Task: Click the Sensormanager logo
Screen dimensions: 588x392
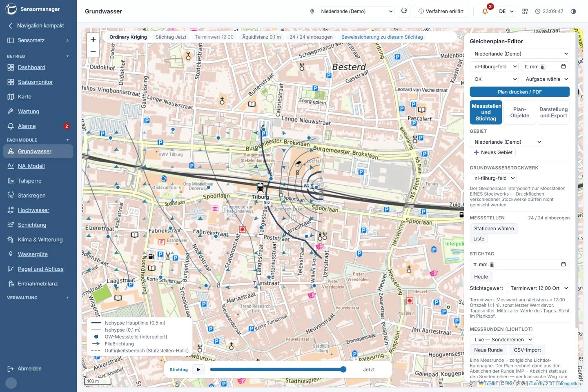Action: [11, 9]
